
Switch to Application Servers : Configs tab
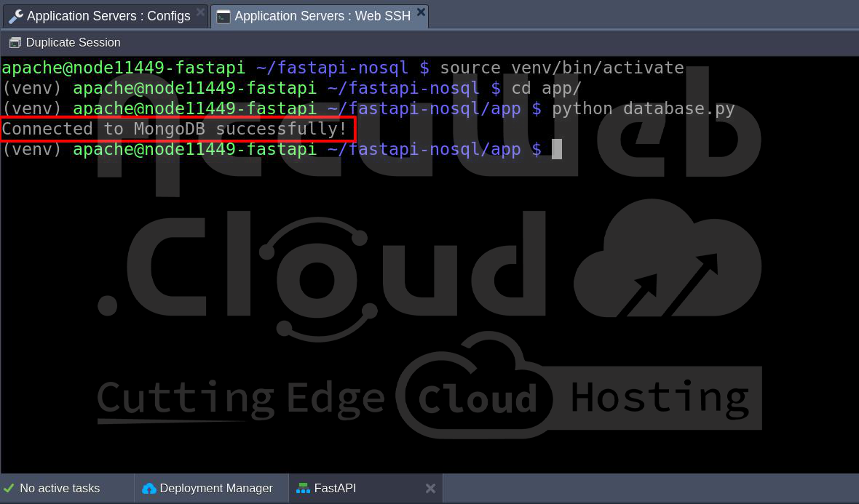pyautogui.click(x=108, y=16)
